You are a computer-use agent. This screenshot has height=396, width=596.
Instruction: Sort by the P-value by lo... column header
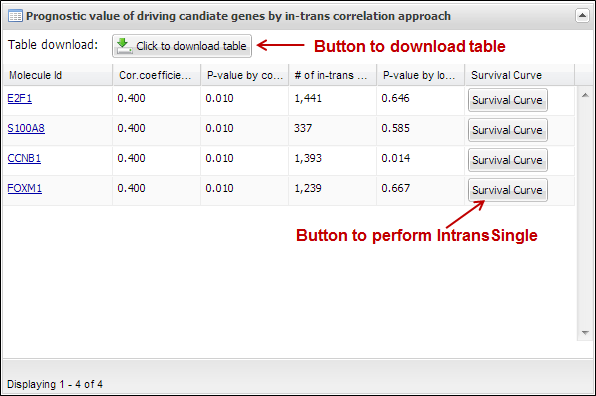(420, 75)
